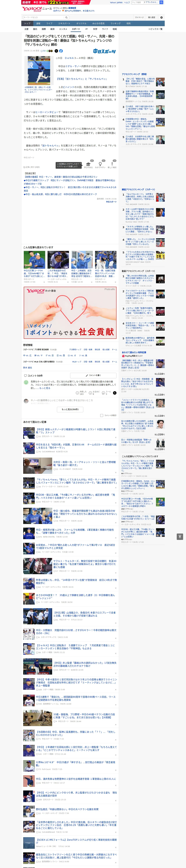This screenshot has height=868, width=186.
Task: Open the エキスパート navigation tab
Action: [x=64, y=24]
